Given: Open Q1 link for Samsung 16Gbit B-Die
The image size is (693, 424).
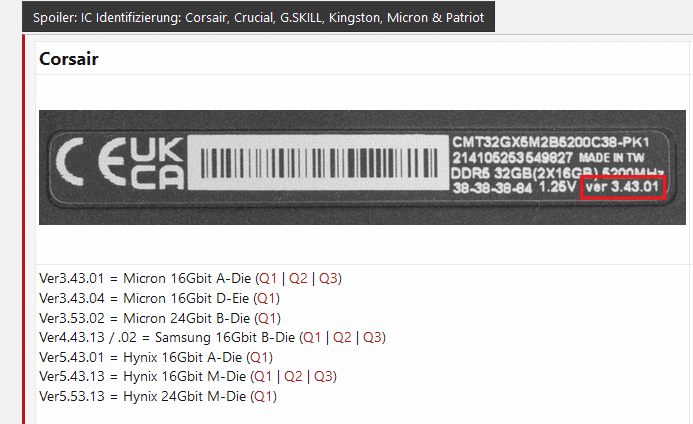Looking at the screenshot, I should 312,337.
